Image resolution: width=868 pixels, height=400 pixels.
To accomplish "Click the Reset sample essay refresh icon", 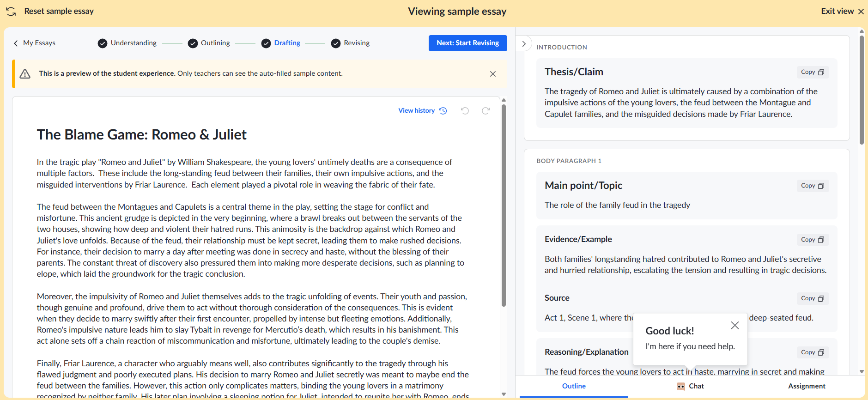I will (x=11, y=12).
